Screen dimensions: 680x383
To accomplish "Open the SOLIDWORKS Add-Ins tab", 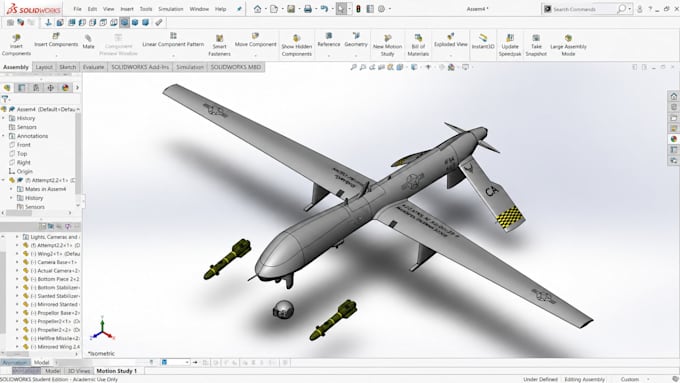I will [x=140, y=67].
